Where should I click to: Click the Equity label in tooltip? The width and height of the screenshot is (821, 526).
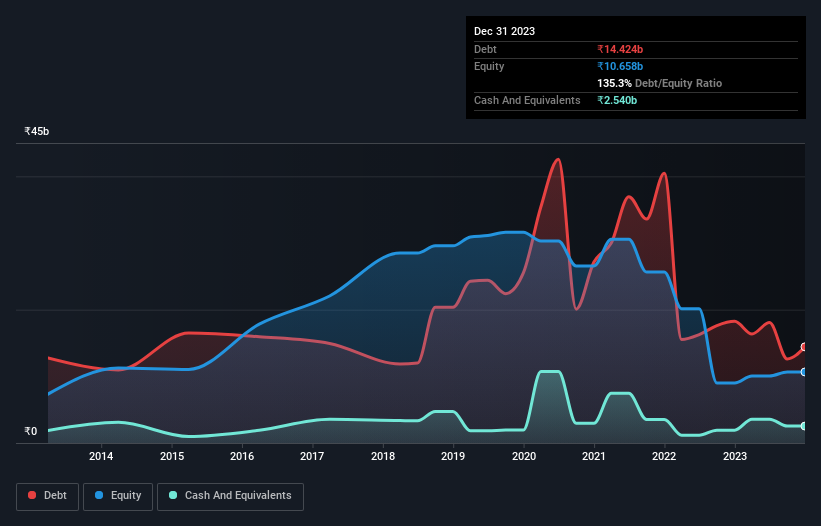[x=489, y=66]
